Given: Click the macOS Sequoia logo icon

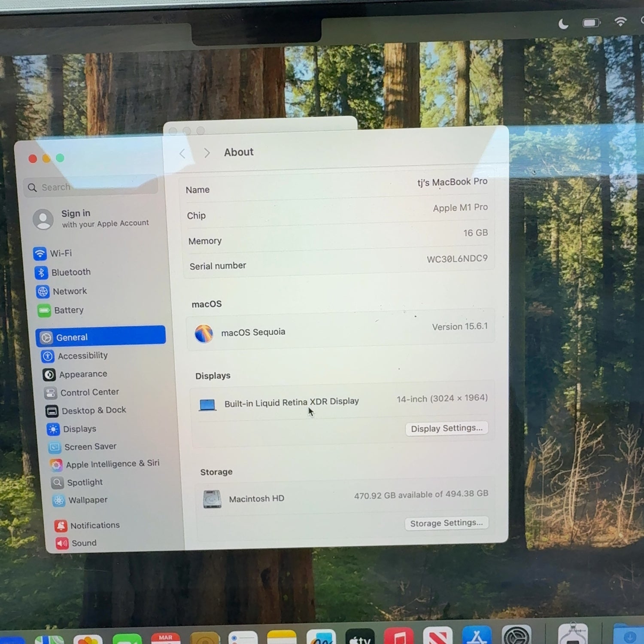Looking at the screenshot, I should point(204,334).
